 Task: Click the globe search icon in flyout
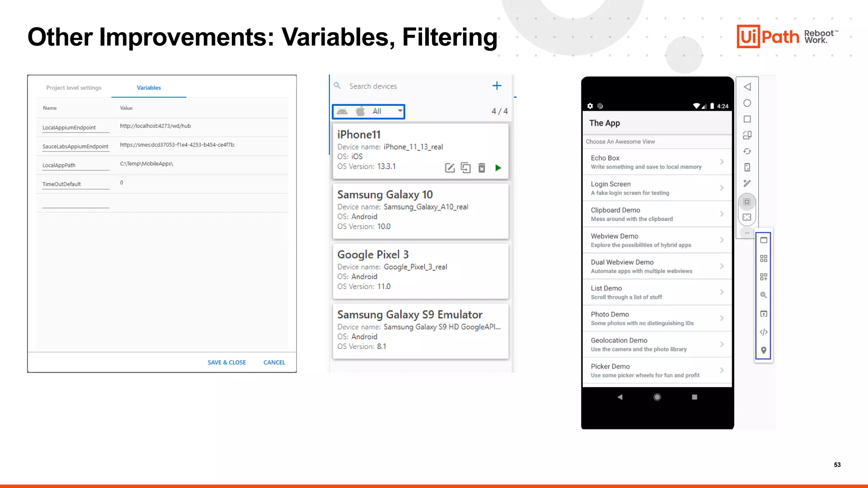point(764,295)
